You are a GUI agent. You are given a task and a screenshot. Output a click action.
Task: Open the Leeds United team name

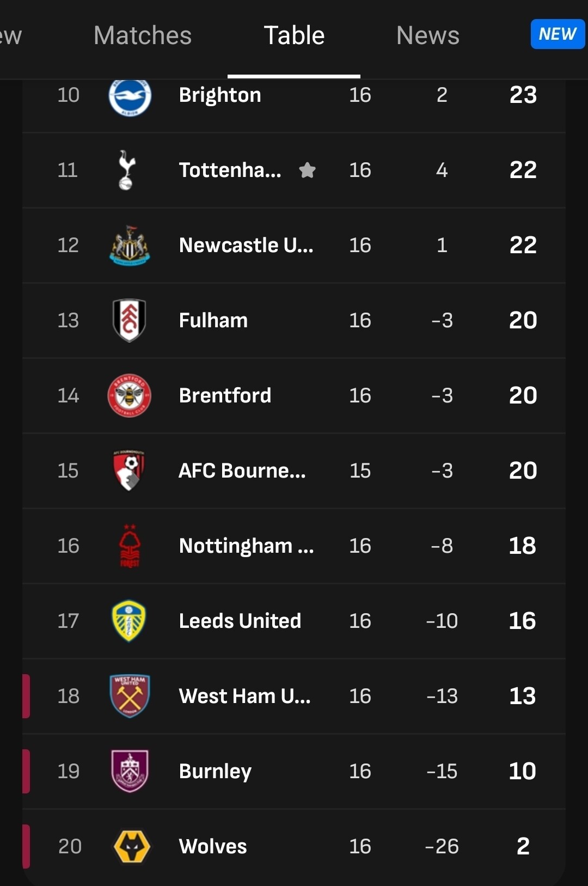pyautogui.click(x=240, y=621)
